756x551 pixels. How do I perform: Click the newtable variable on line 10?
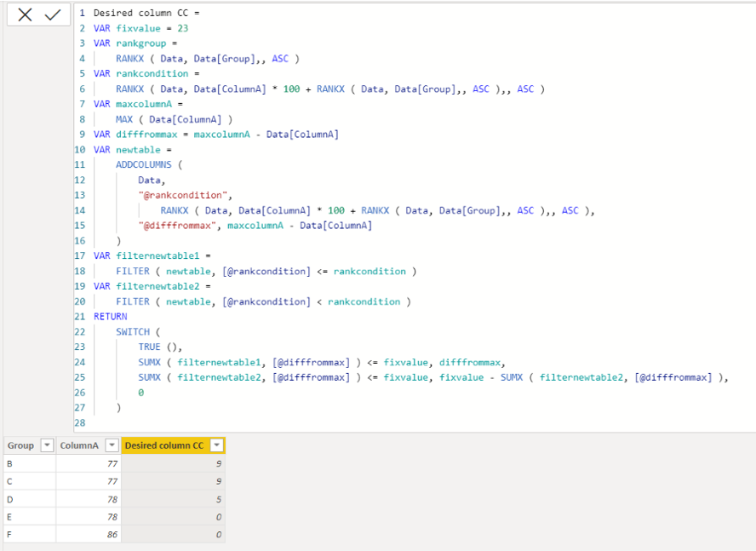point(138,150)
